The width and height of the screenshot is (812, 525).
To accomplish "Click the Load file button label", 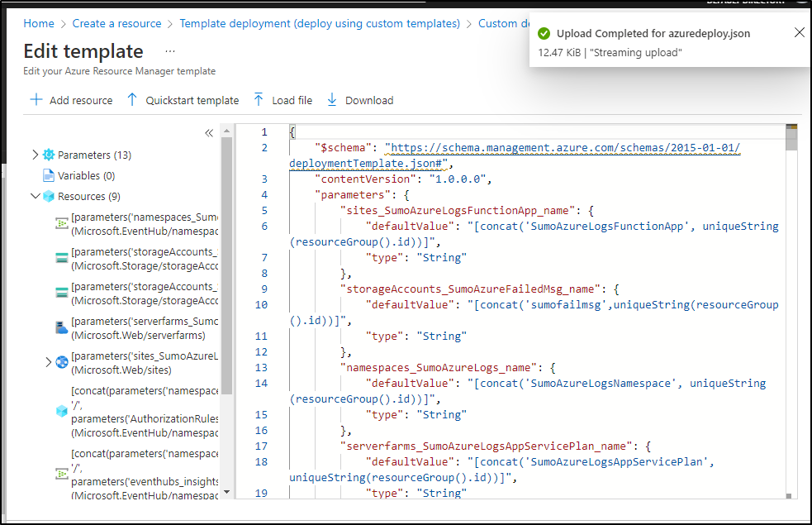I will click(292, 101).
